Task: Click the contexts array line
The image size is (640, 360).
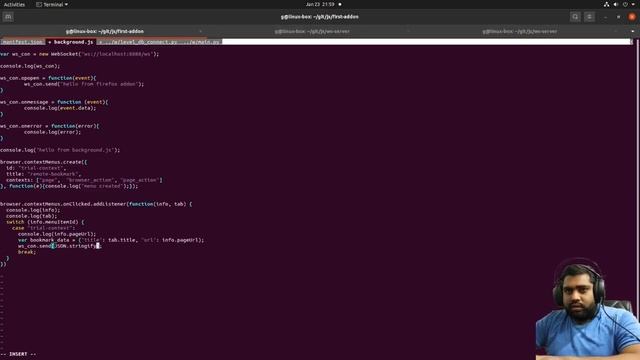Action: coord(84,180)
